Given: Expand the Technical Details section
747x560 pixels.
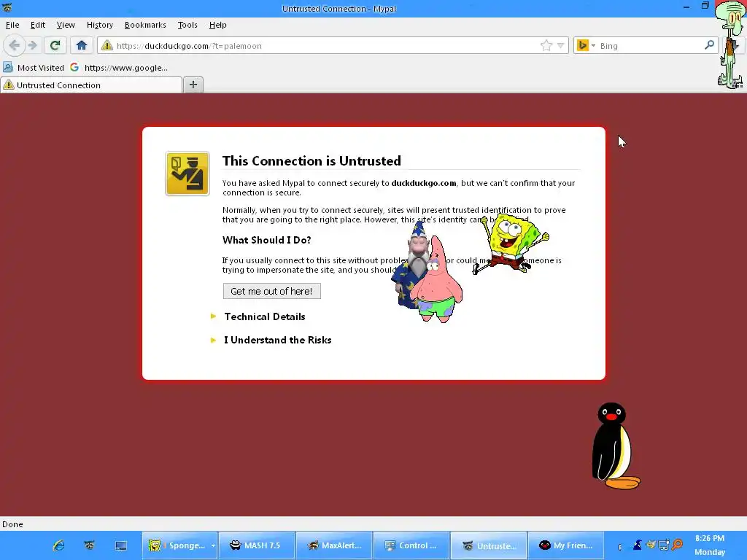Looking at the screenshot, I should pyautogui.click(x=264, y=316).
